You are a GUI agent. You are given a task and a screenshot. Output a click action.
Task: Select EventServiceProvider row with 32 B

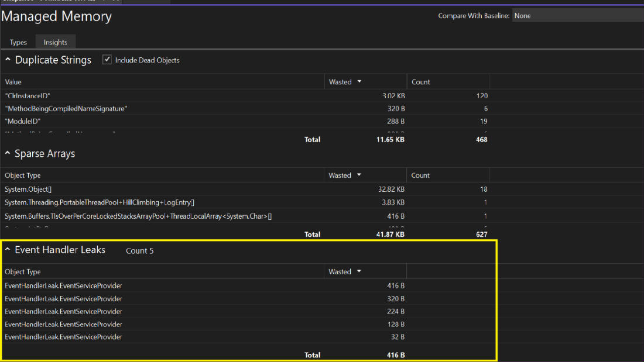pyautogui.click(x=248, y=337)
